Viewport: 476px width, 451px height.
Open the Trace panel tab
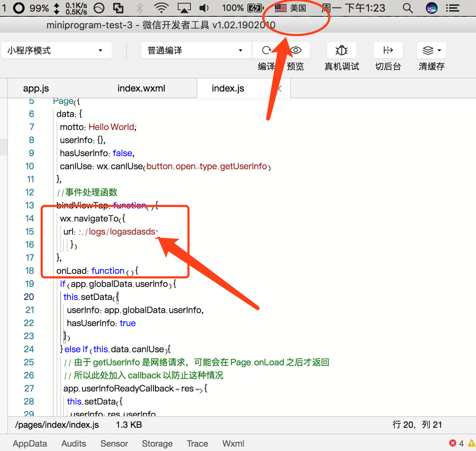(197, 443)
